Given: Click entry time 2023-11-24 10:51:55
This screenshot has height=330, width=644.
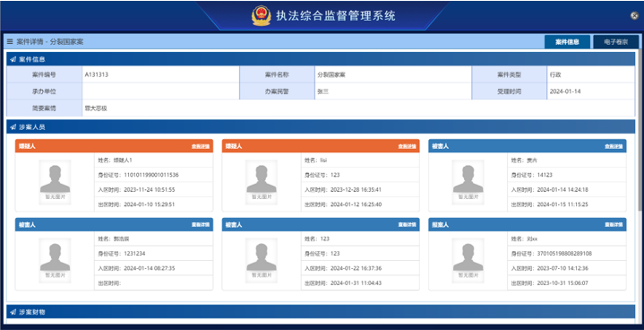Looking at the screenshot, I should point(150,190).
